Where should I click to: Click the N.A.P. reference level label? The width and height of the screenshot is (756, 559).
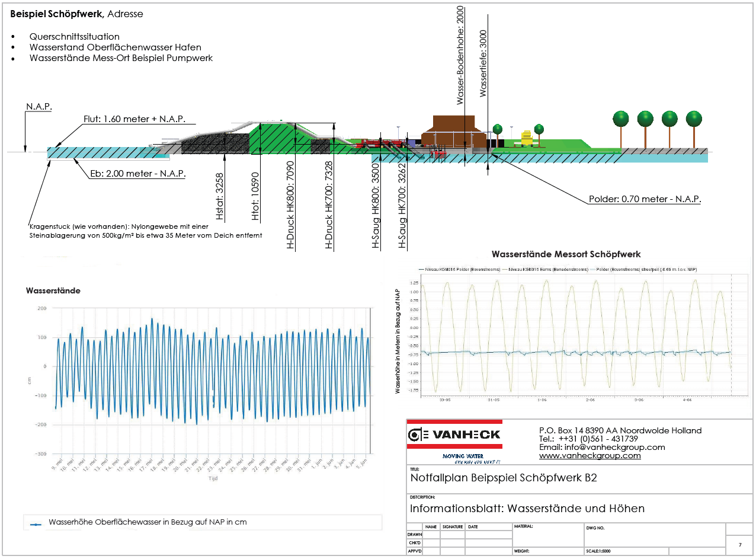coord(39,107)
